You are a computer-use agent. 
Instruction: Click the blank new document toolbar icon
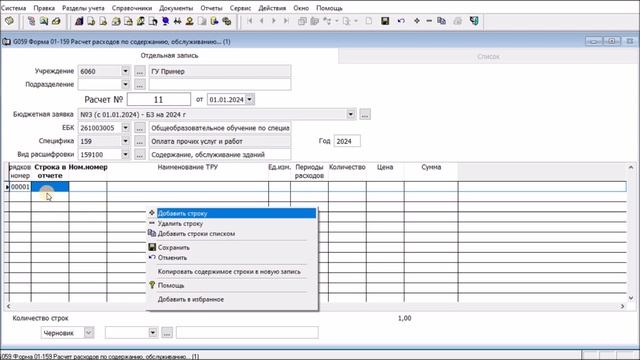[x=369, y=21]
